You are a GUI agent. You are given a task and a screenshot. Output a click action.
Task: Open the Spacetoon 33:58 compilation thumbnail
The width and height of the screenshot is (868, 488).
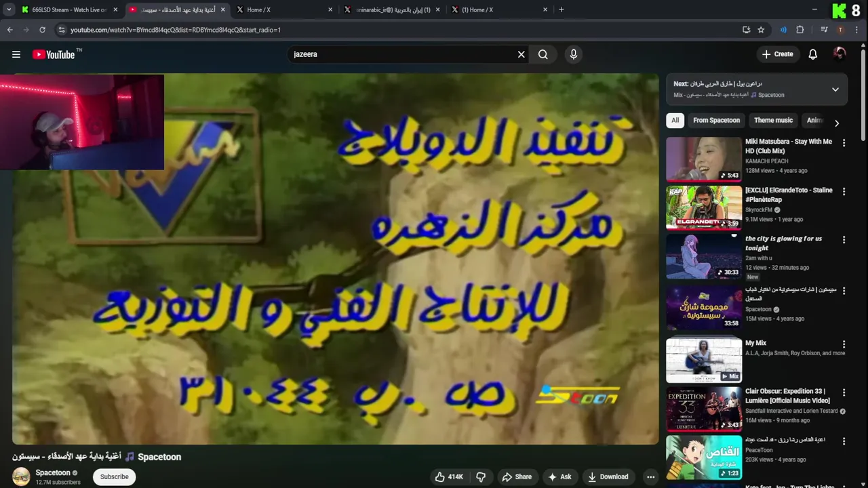(704, 308)
